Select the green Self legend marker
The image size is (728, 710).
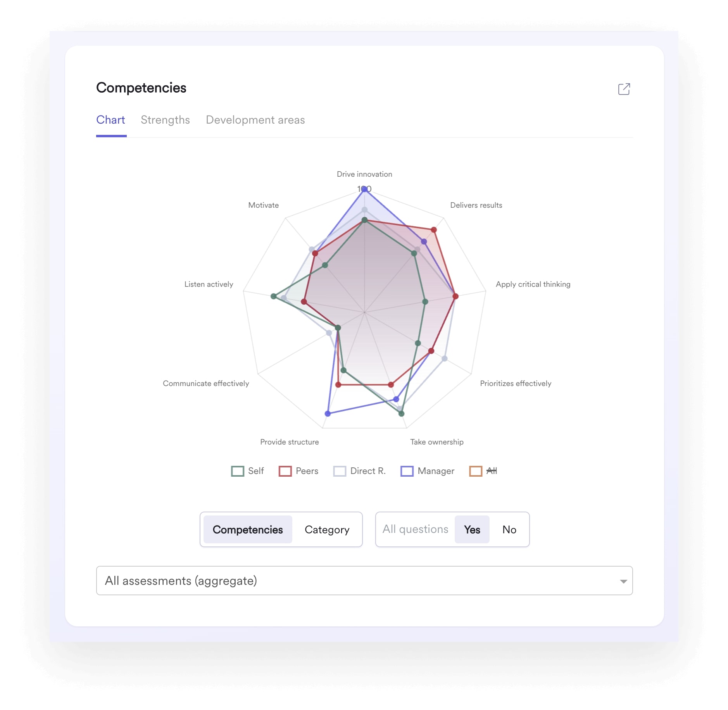click(x=238, y=471)
